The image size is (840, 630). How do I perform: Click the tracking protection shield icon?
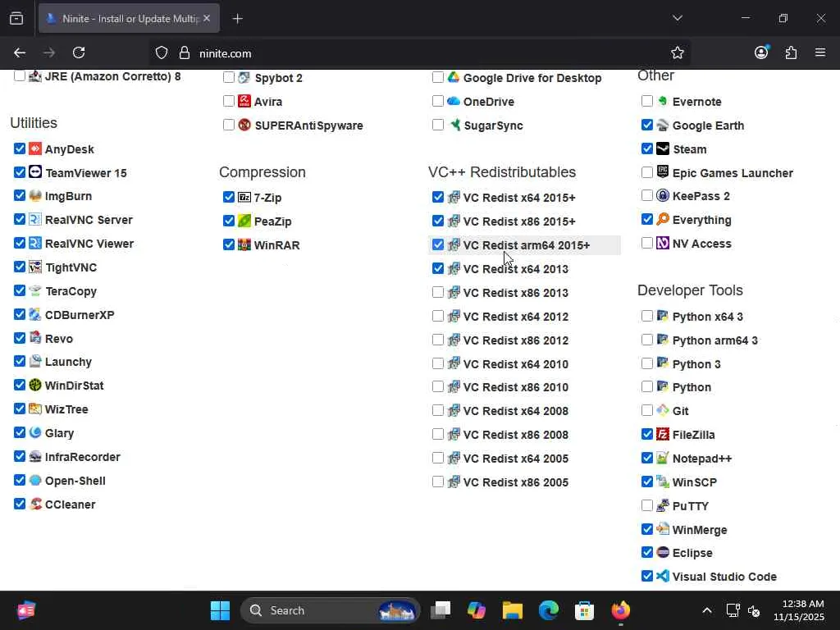click(x=162, y=52)
